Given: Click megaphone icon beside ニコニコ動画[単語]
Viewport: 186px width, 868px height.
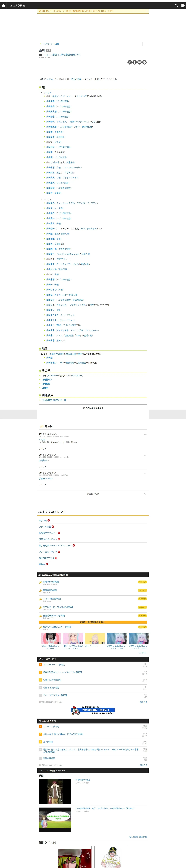Looking at the screenshot, I should [41, 599].
